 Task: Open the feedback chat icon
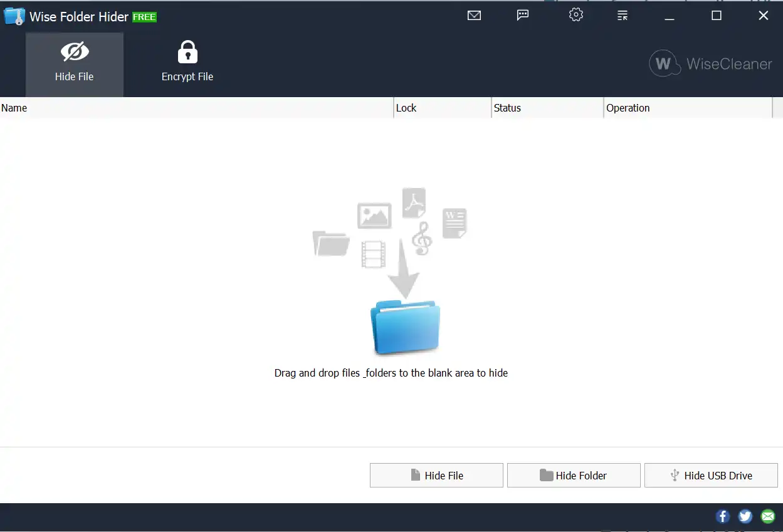[x=523, y=14]
